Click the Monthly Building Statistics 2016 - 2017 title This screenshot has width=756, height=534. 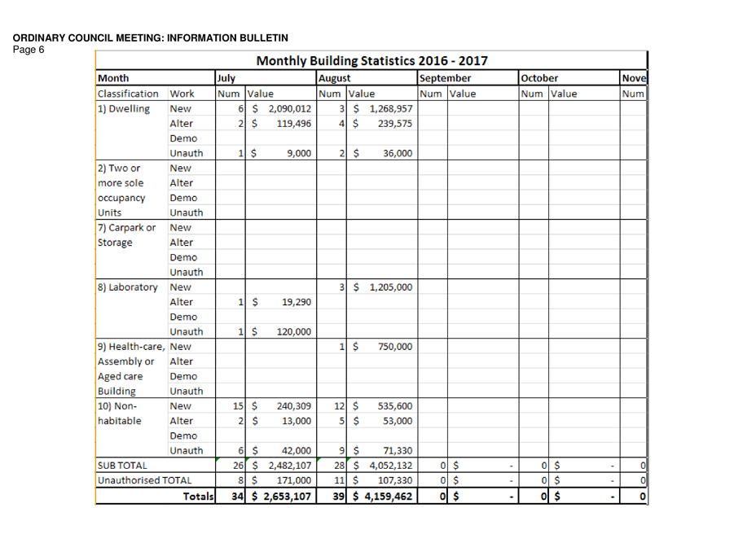(x=372, y=61)
